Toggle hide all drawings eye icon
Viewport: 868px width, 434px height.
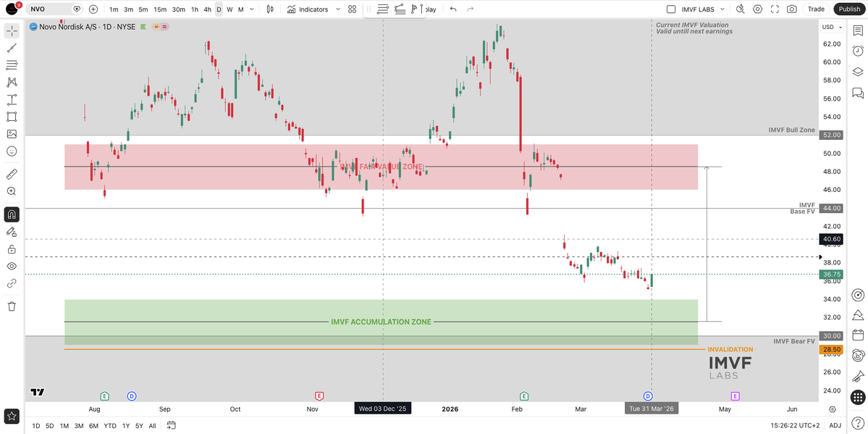click(x=12, y=266)
